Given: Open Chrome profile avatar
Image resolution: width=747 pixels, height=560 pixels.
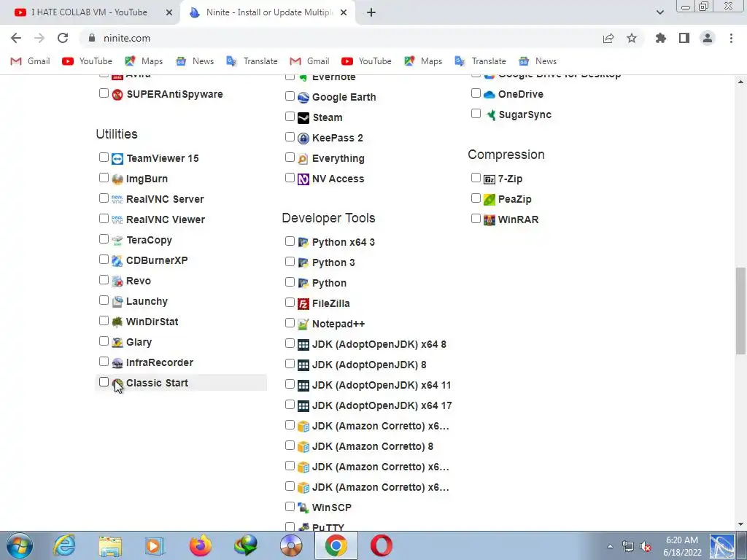Looking at the screenshot, I should point(708,38).
